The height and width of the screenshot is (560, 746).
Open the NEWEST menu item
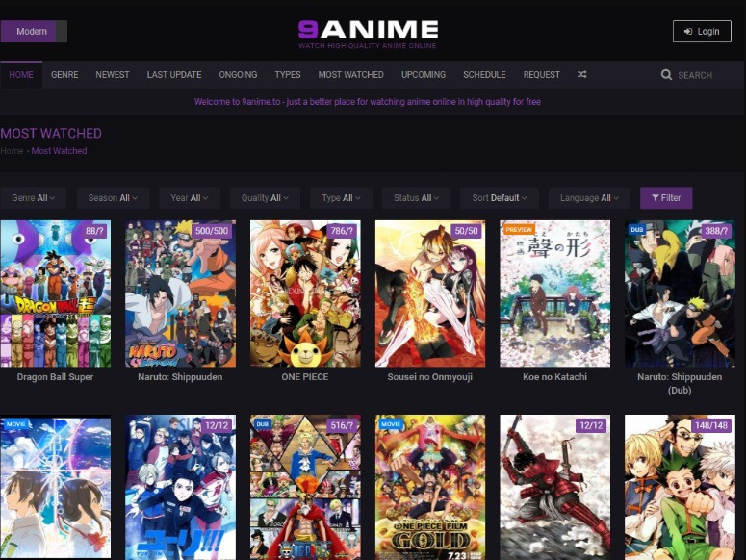[113, 75]
